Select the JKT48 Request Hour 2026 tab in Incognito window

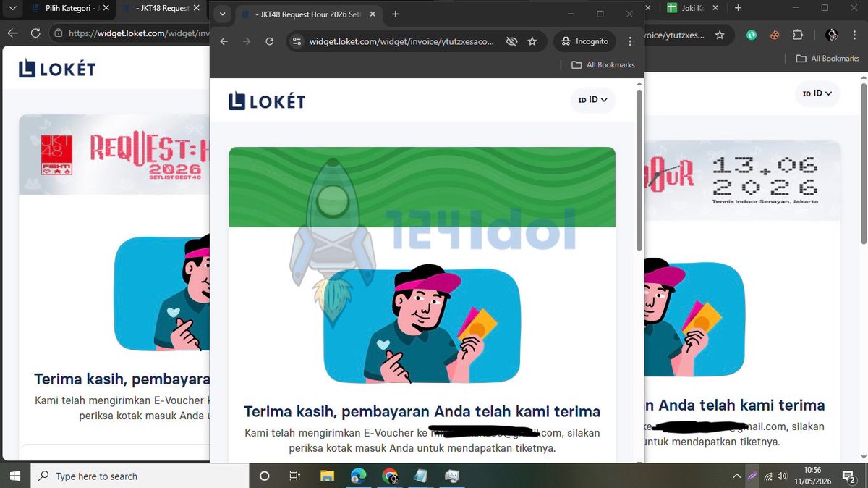click(309, 14)
